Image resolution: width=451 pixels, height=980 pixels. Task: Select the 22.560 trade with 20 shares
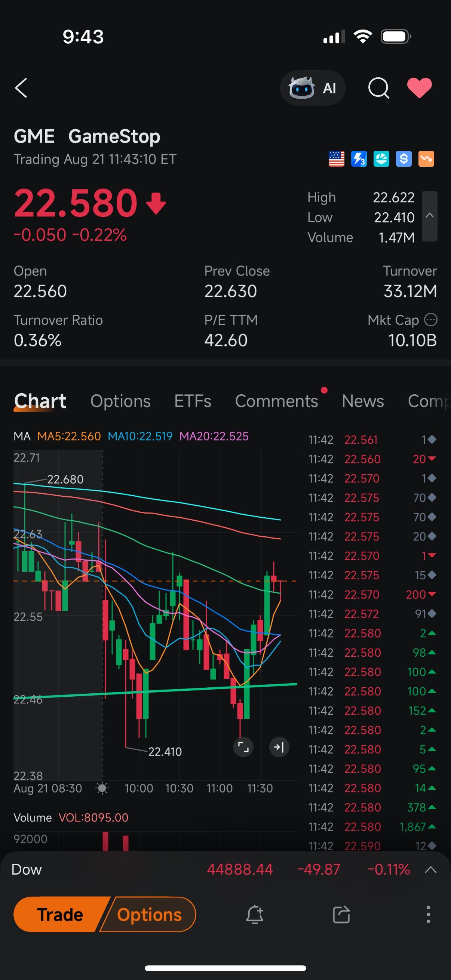pos(372,459)
